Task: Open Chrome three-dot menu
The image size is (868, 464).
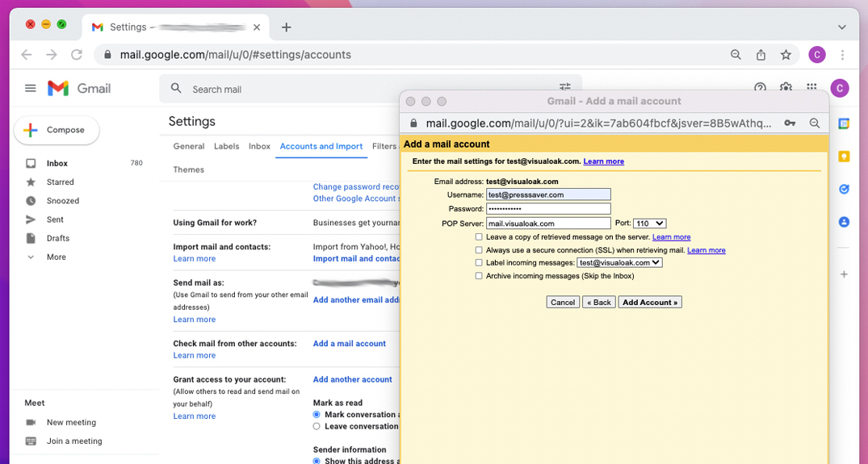Action: (x=842, y=55)
